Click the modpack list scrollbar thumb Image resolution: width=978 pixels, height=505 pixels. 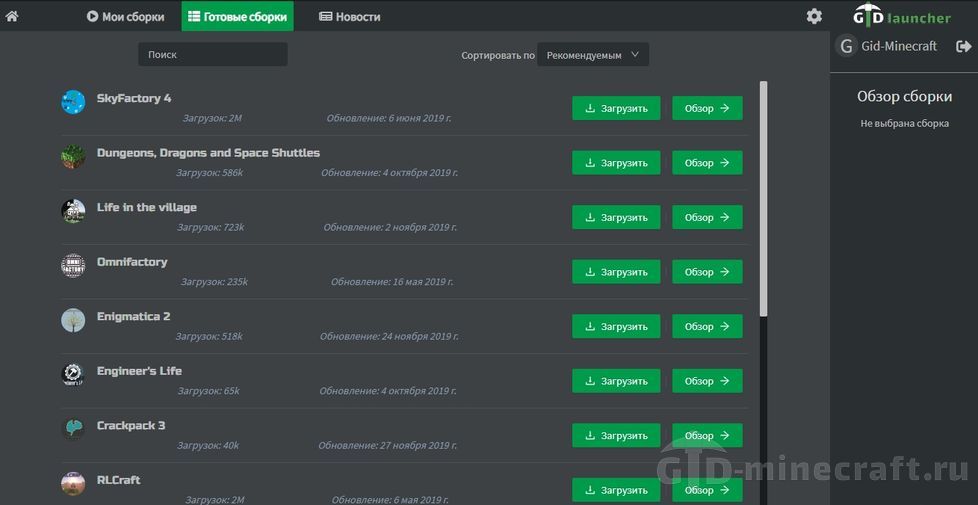coord(763,198)
